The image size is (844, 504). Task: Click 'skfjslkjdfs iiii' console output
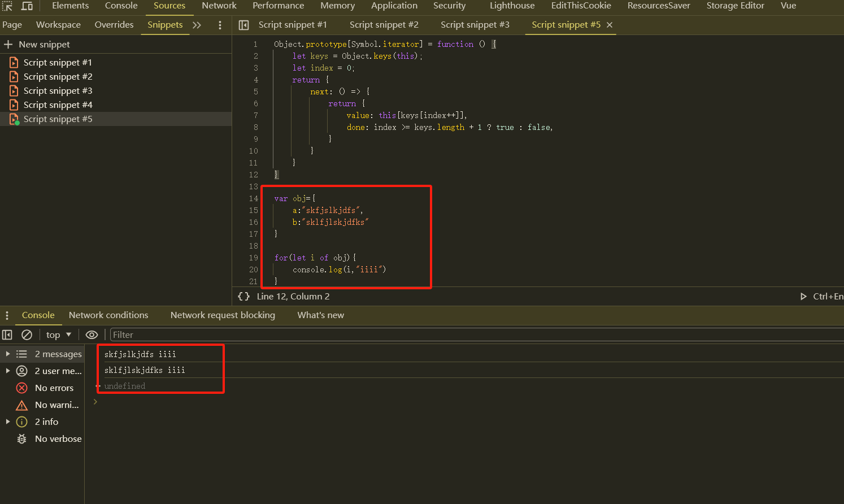pyautogui.click(x=140, y=354)
